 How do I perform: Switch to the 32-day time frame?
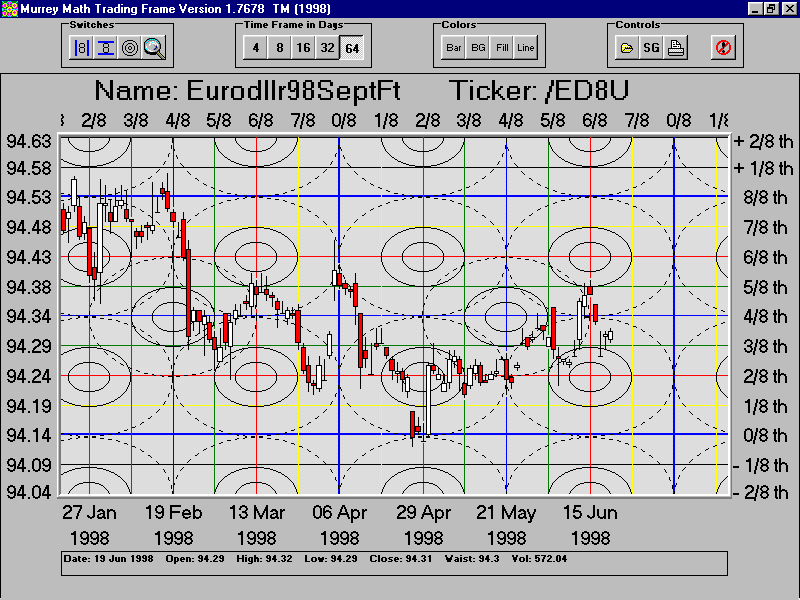[328, 47]
